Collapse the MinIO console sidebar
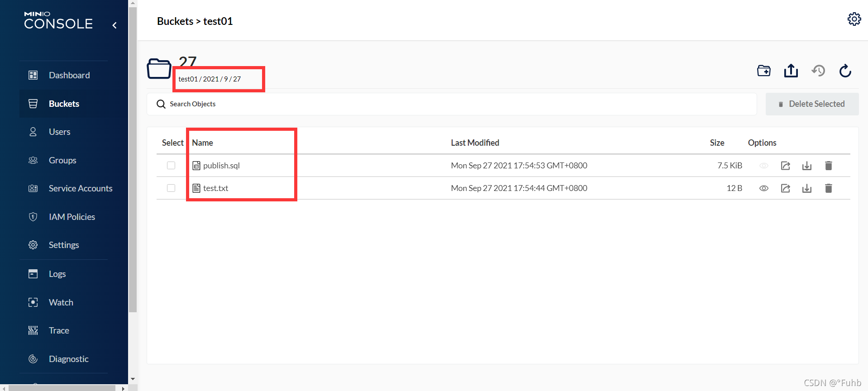This screenshot has height=391, width=868. click(114, 25)
